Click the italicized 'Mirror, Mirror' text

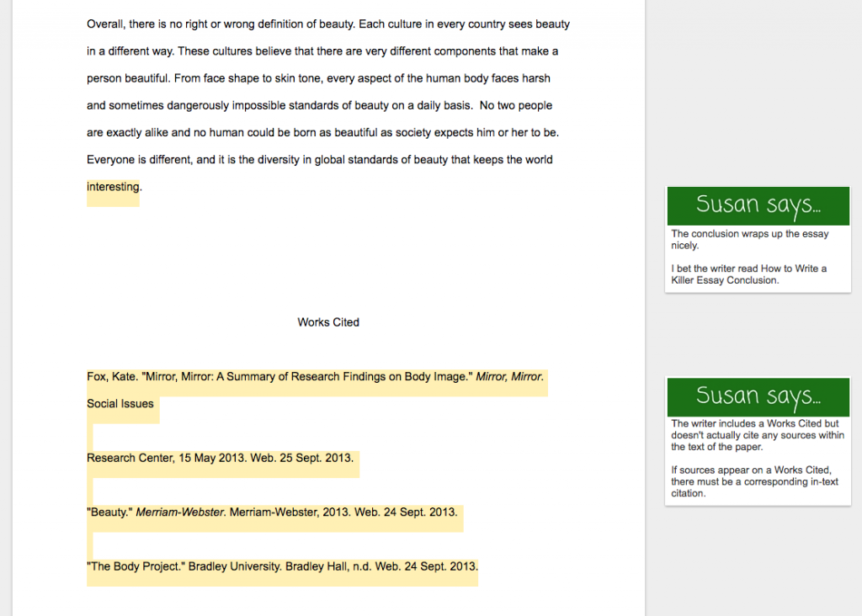coord(508,376)
